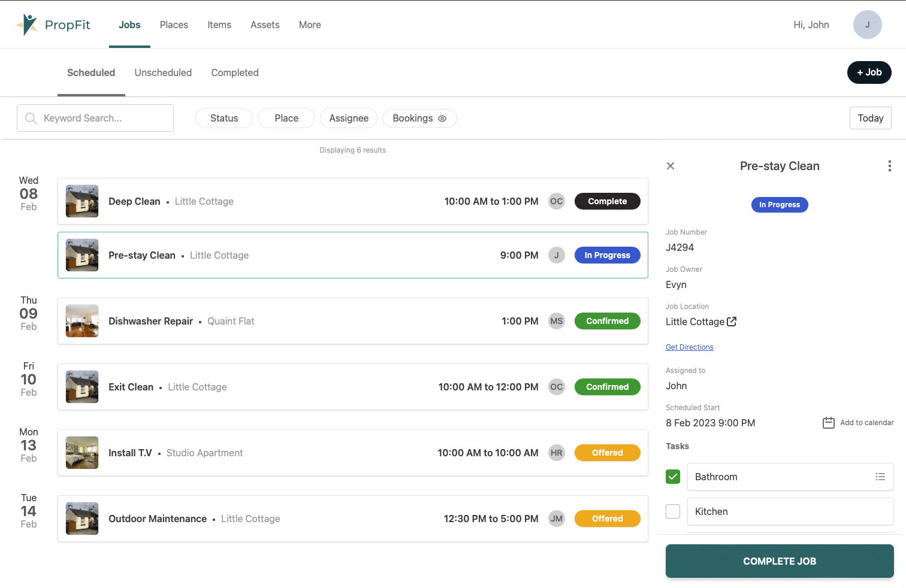Click the Studio Apartment place name
Image resolution: width=906 pixels, height=588 pixels.
click(204, 453)
